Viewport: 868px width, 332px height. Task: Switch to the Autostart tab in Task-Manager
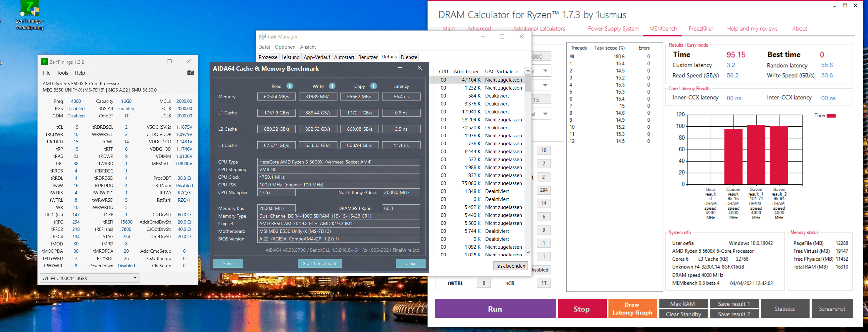pyautogui.click(x=344, y=57)
